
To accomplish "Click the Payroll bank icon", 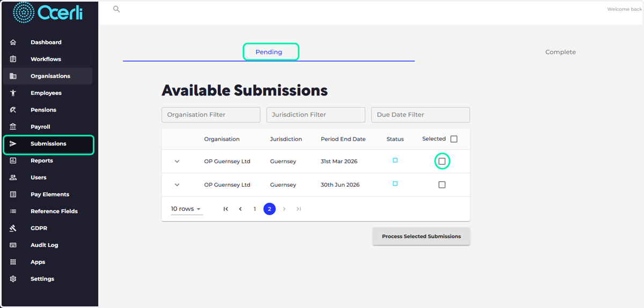I will tap(13, 127).
